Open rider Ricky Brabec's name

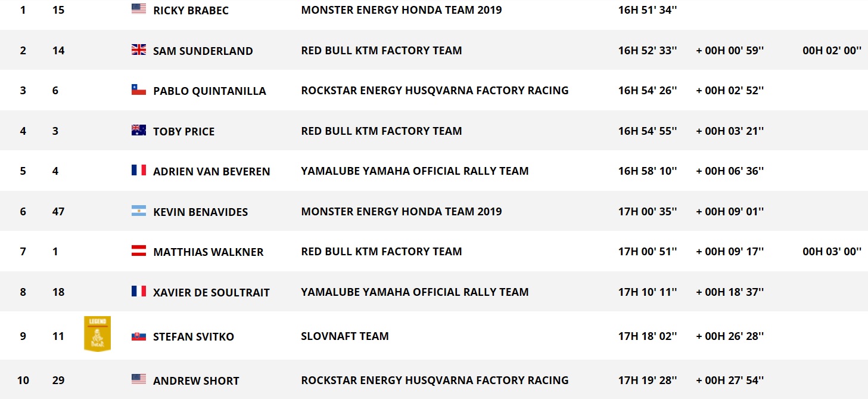[x=191, y=11]
